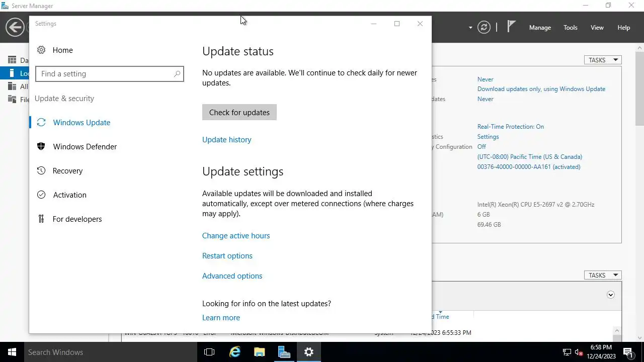This screenshot has height=362, width=644.
Task: Open File Explorer from taskbar
Action: pyautogui.click(x=259, y=352)
